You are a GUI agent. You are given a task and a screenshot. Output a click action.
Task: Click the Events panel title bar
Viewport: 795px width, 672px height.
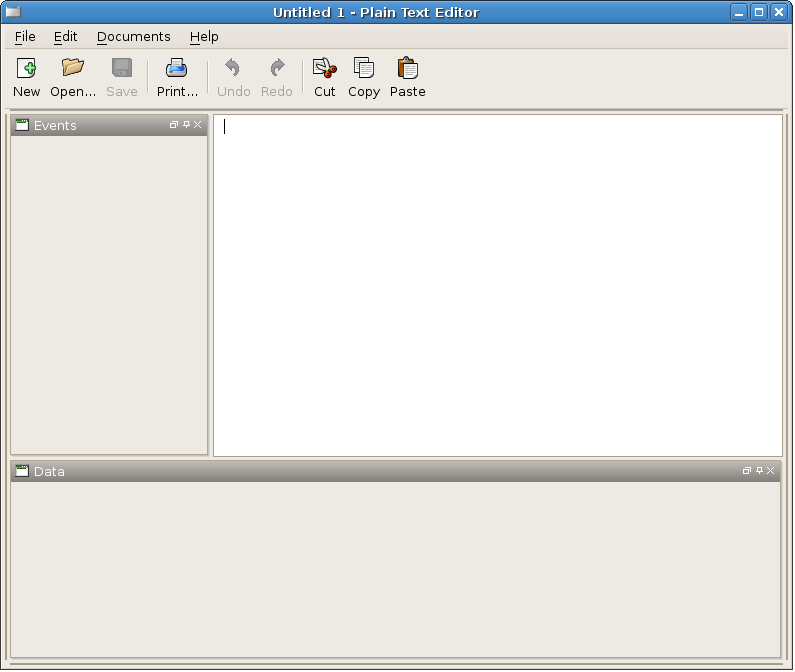(x=109, y=125)
